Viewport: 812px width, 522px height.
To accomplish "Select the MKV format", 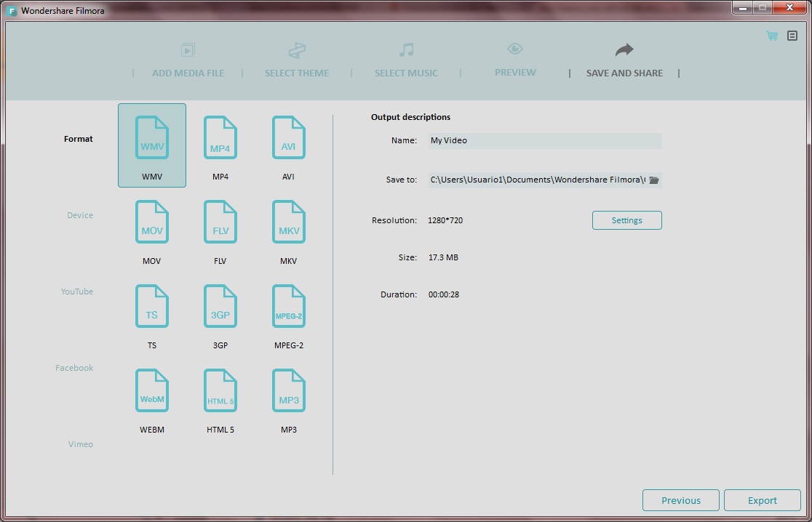I will (x=288, y=222).
